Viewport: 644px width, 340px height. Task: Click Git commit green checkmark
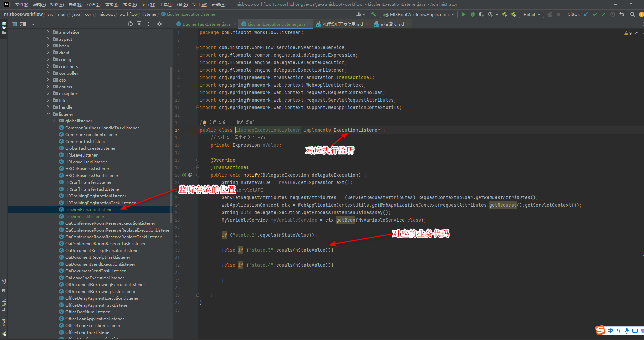[595, 14]
